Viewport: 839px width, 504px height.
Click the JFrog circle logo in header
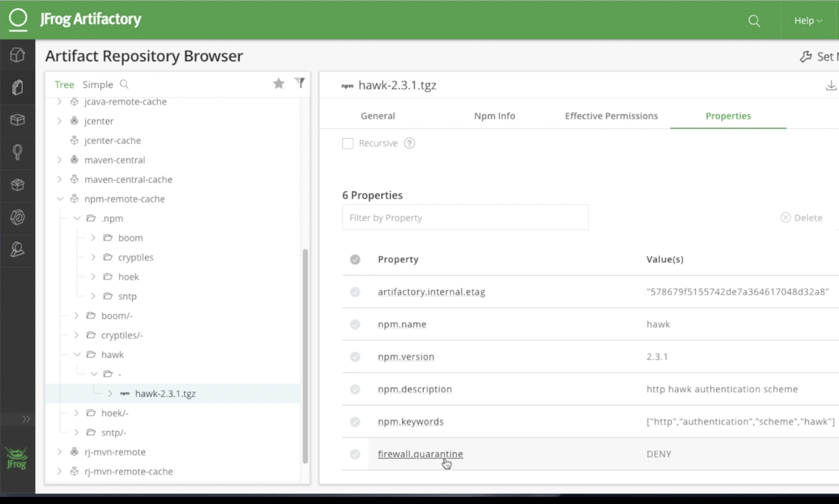[x=18, y=18]
